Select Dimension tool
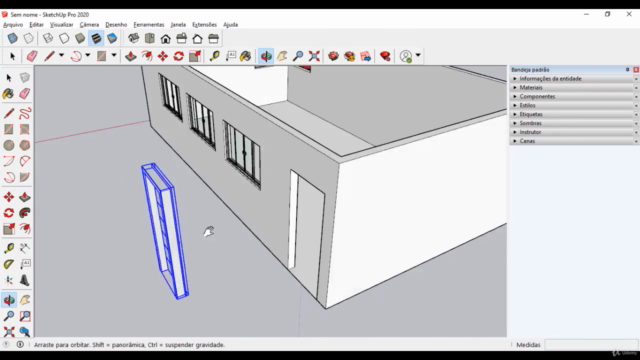This screenshot has height=360, width=640. 24,248
